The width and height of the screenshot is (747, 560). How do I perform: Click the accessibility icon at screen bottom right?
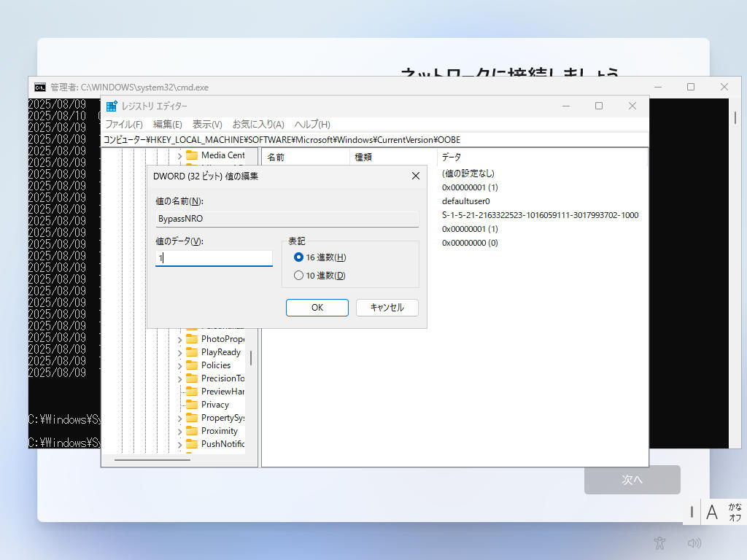pos(659,542)
